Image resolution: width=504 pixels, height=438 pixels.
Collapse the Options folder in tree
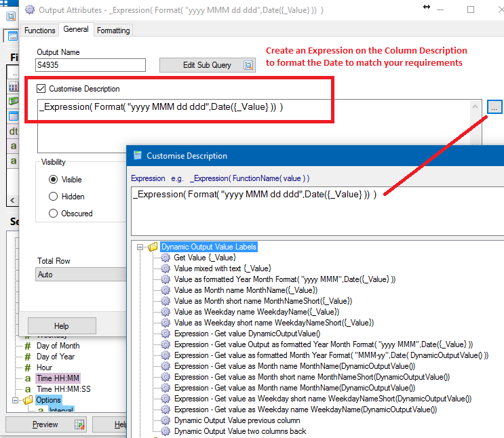coord(15,401)
